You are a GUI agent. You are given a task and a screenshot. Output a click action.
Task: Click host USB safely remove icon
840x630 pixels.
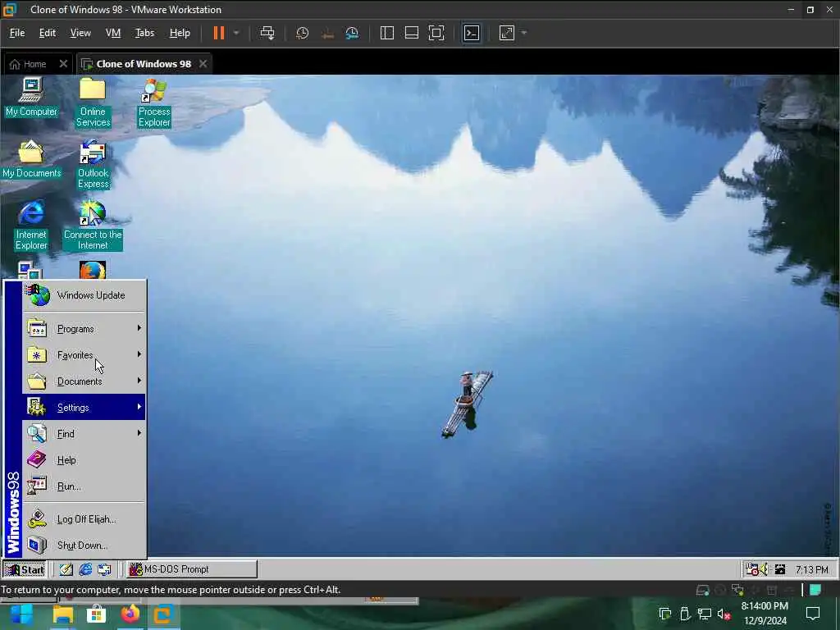[x=685, y=614]
